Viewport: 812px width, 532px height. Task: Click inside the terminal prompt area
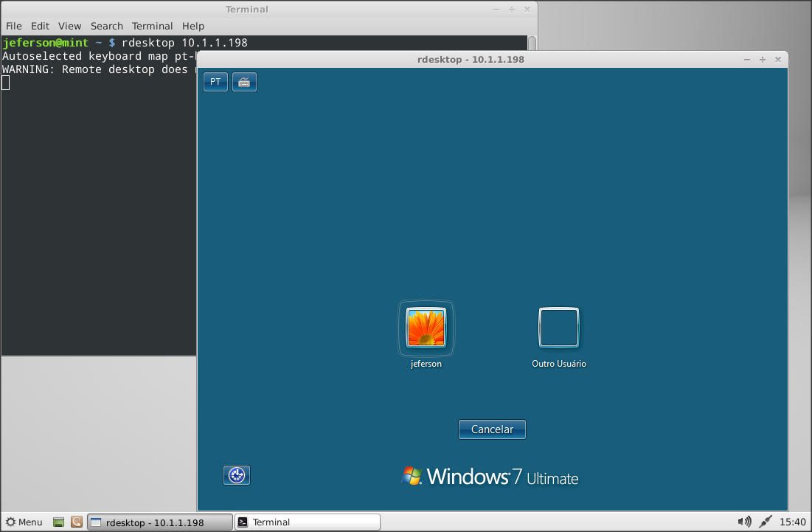[96, 184]
